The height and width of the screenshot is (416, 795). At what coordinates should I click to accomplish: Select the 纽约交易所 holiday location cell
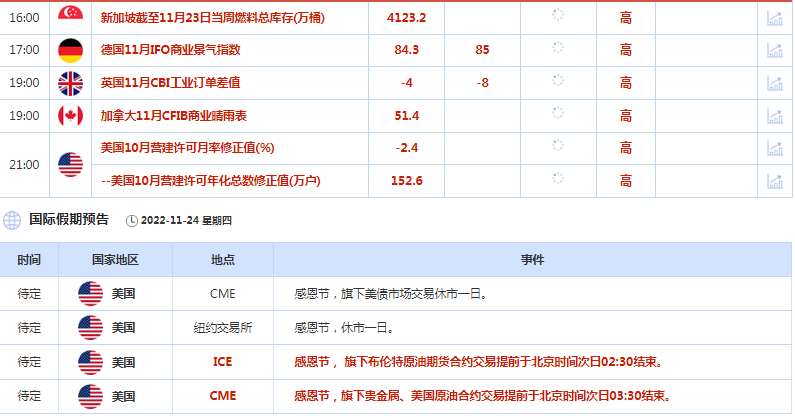coord(222,327)
